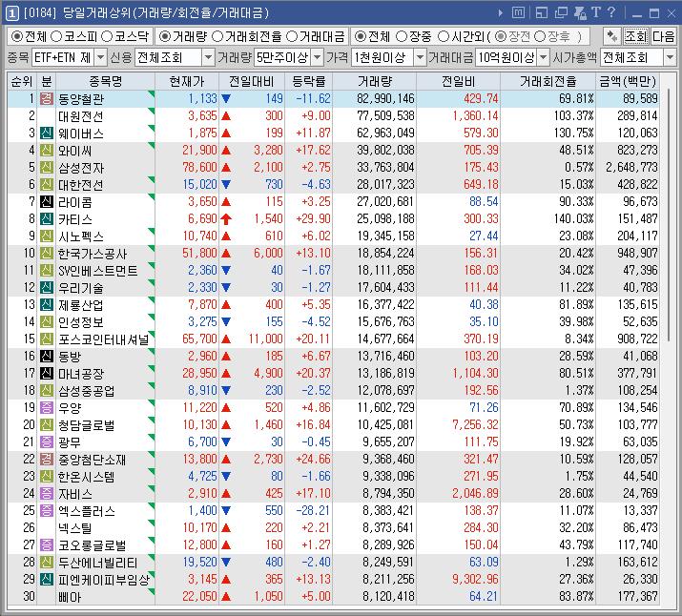Viewport: 682px width, 616px height.
Task: Select the 거래회전율 radio button
Action: coord(217,36)
